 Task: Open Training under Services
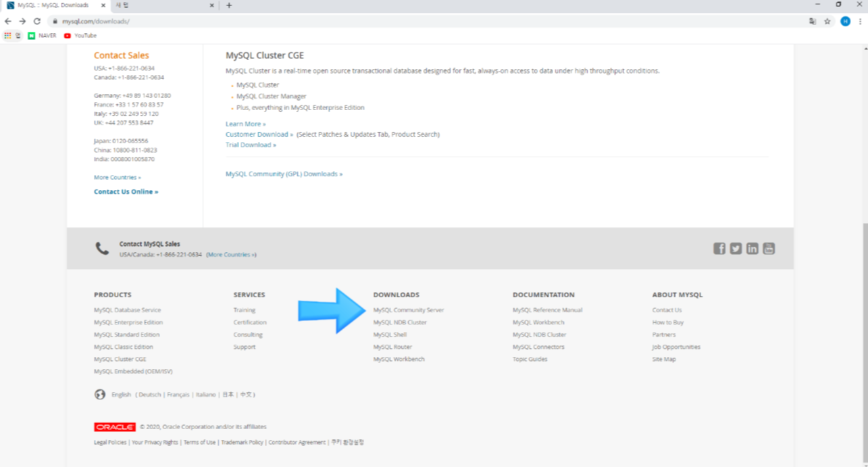pos(245,310)
